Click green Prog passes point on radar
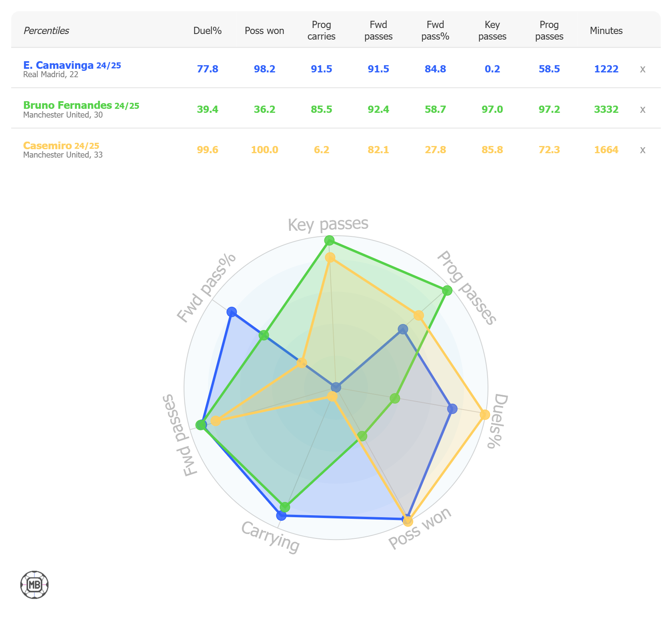Image resolution: width=672 pixels, height=628 pixels. (447, 290)
